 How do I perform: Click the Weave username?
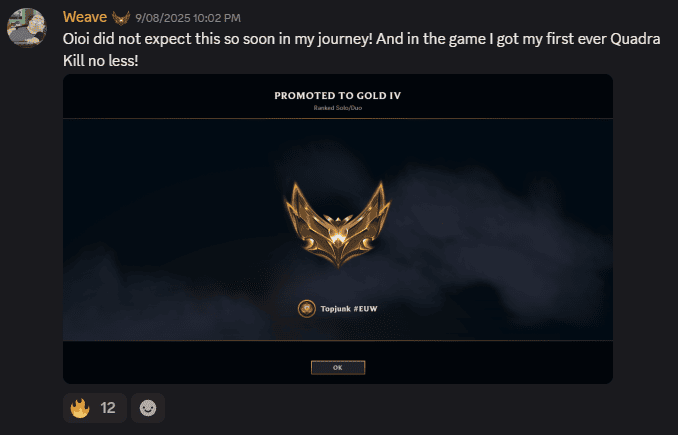pos(85,17)
